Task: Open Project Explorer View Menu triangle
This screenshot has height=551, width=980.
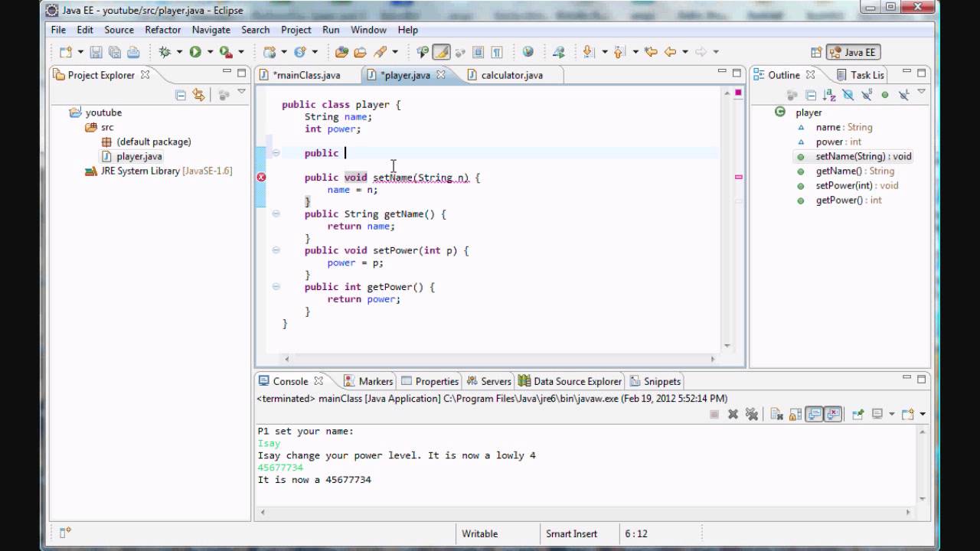Action: 241,93
